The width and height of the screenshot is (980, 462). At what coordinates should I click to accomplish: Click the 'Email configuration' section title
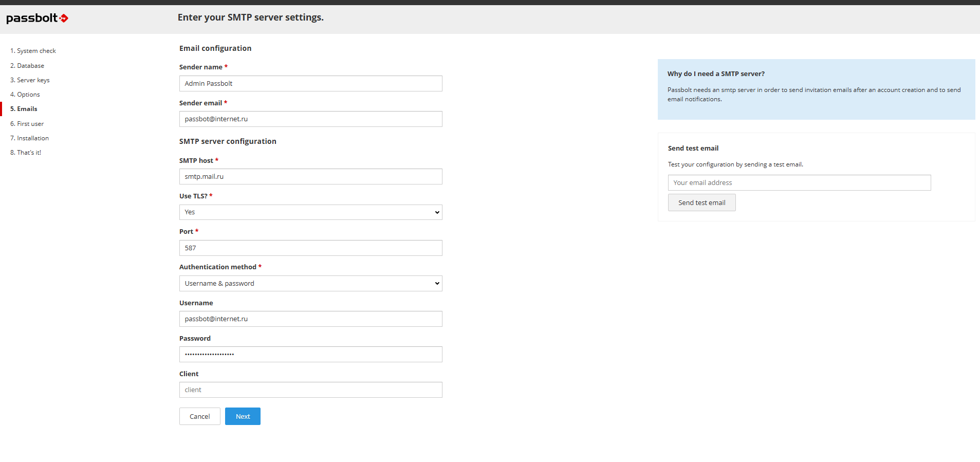click(x=215, y=48)
